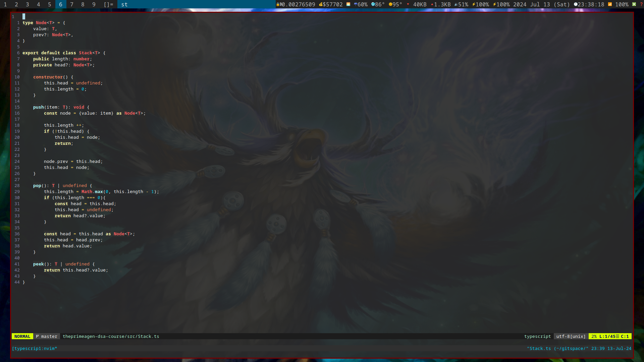Click the weather sunrise icon in status bar

(348, 4)
